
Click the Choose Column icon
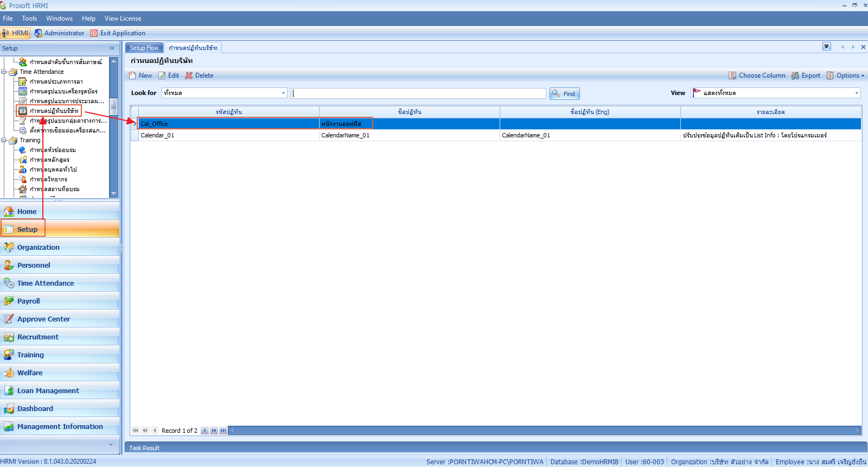[x=732, y=75]
